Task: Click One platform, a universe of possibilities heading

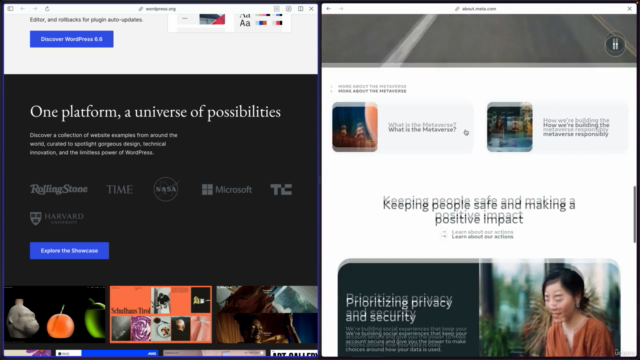Action: click(155, 111)
